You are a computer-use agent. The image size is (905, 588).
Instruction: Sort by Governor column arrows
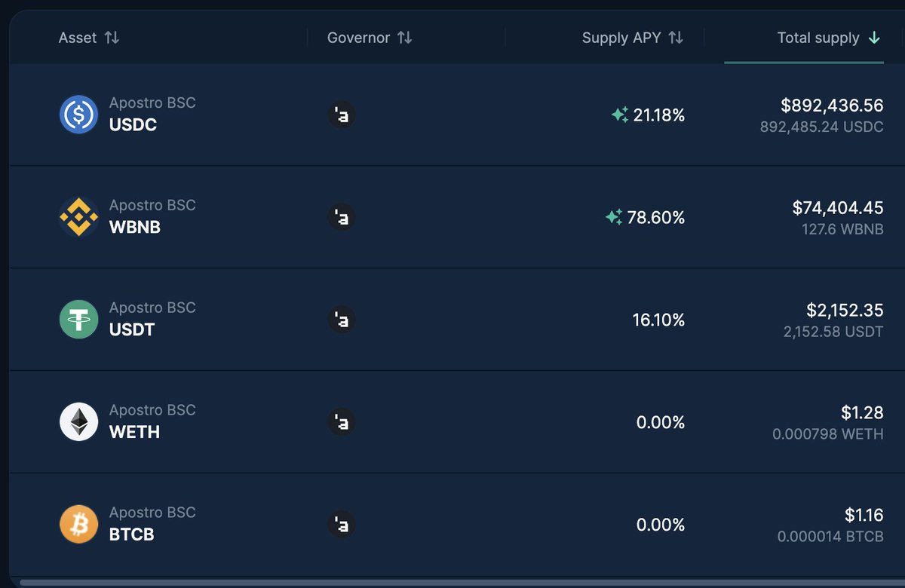pyautogui.click(x=404, y=38)
